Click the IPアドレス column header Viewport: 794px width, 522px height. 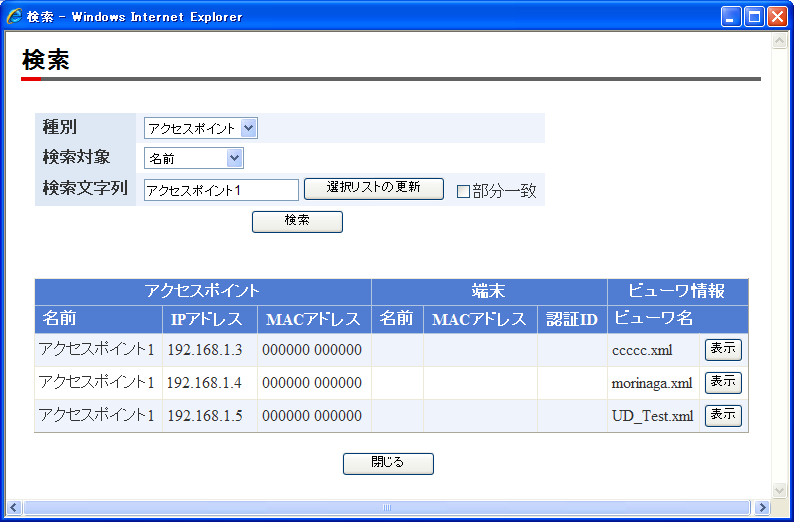pos(210,319)
